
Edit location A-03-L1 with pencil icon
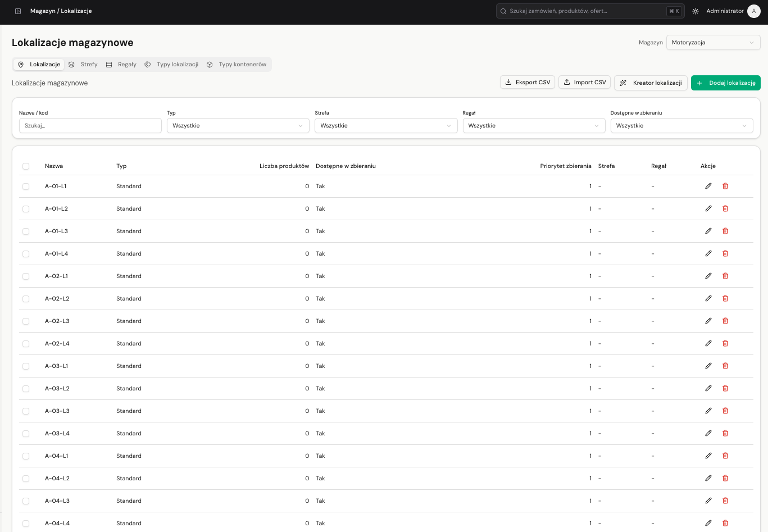(708, 366)
